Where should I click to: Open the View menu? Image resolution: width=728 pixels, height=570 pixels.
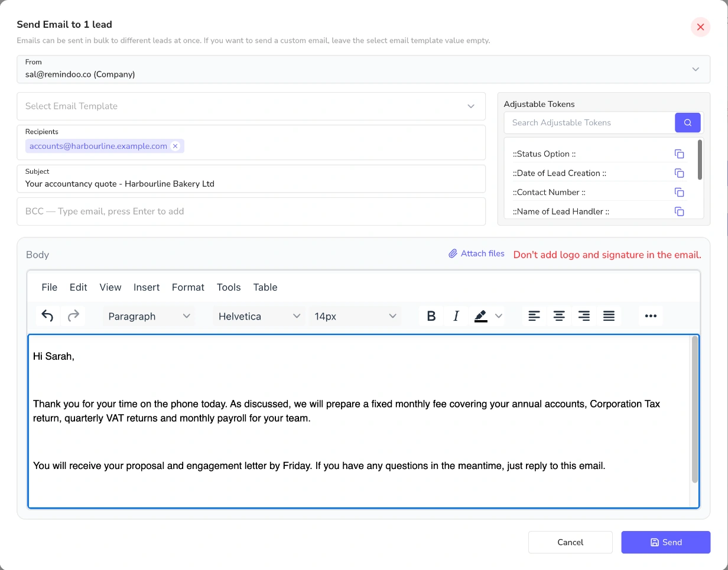[110, 287]
